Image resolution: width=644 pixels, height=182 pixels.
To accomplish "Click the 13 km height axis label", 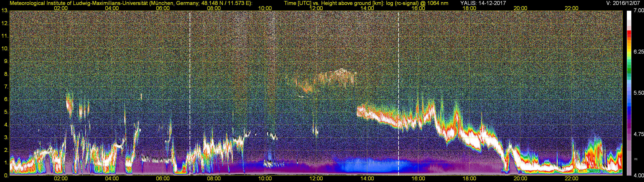I will click(5, 11).
